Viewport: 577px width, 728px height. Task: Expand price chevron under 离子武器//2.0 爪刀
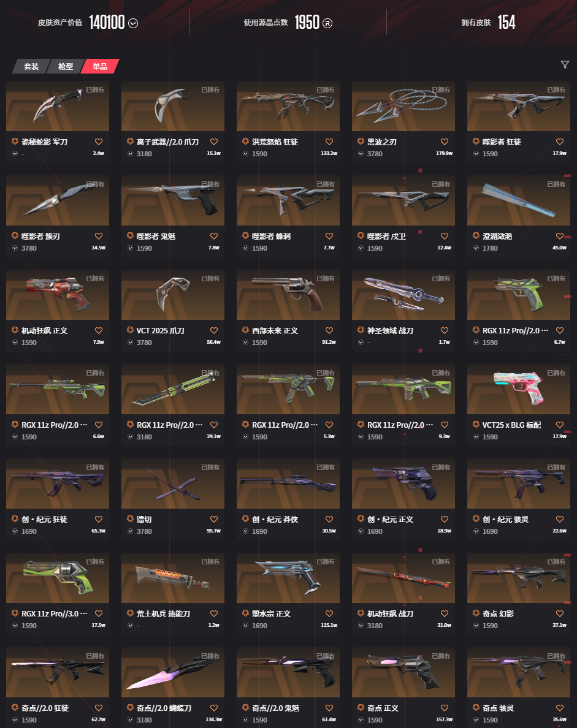[130, 154]
